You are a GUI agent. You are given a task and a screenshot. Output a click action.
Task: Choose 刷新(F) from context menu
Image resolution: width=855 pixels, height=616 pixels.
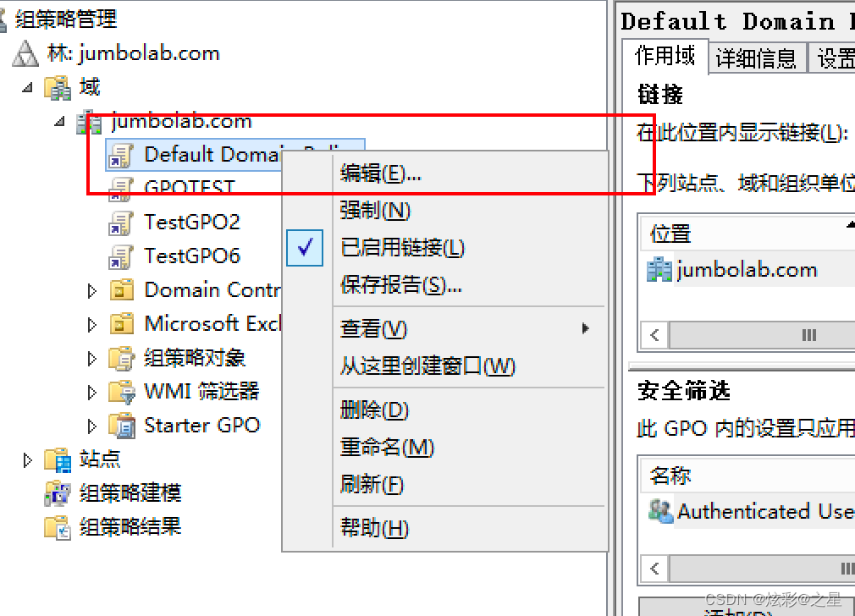[445, 484]
